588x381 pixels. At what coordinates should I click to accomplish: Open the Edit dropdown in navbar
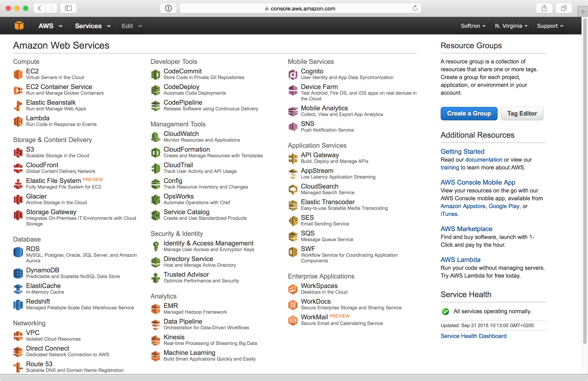click(131, 26)
